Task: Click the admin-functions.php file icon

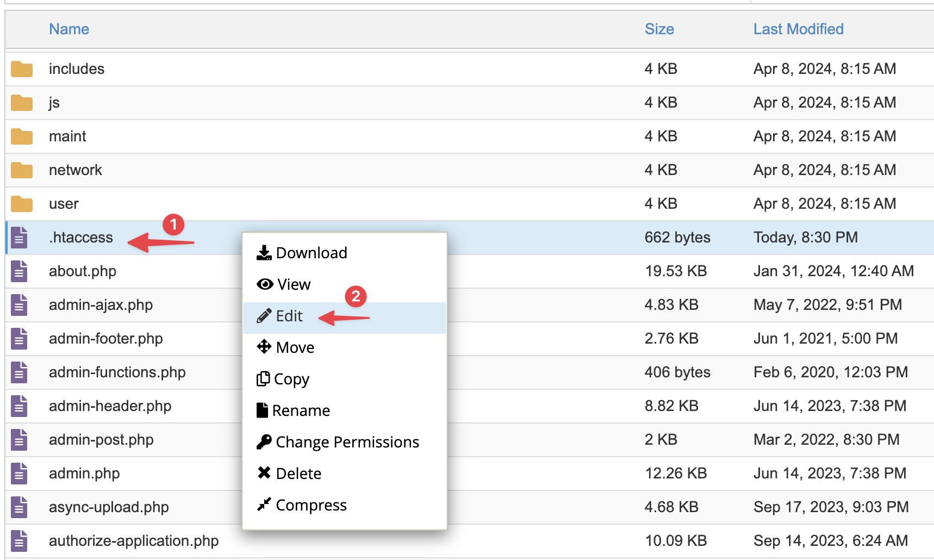Action: pyautogui.click(x=20, y=372)
